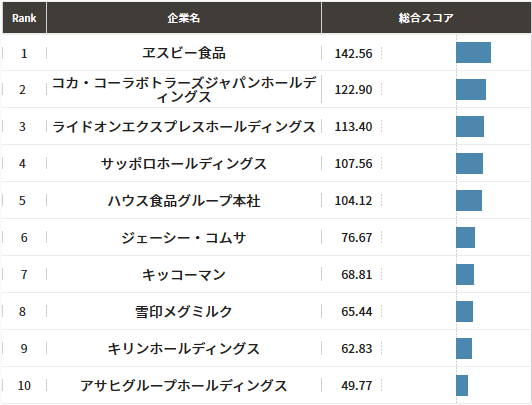Select ジェーシー・コムサ company name
The image size is (532, 405).
[x=184, y=238]
